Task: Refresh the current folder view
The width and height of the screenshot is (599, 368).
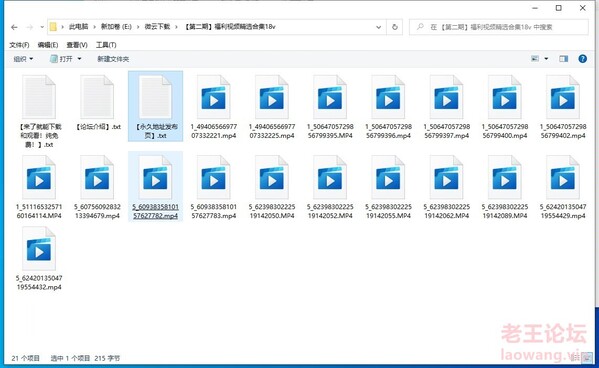Action: [x=395, y=27]
